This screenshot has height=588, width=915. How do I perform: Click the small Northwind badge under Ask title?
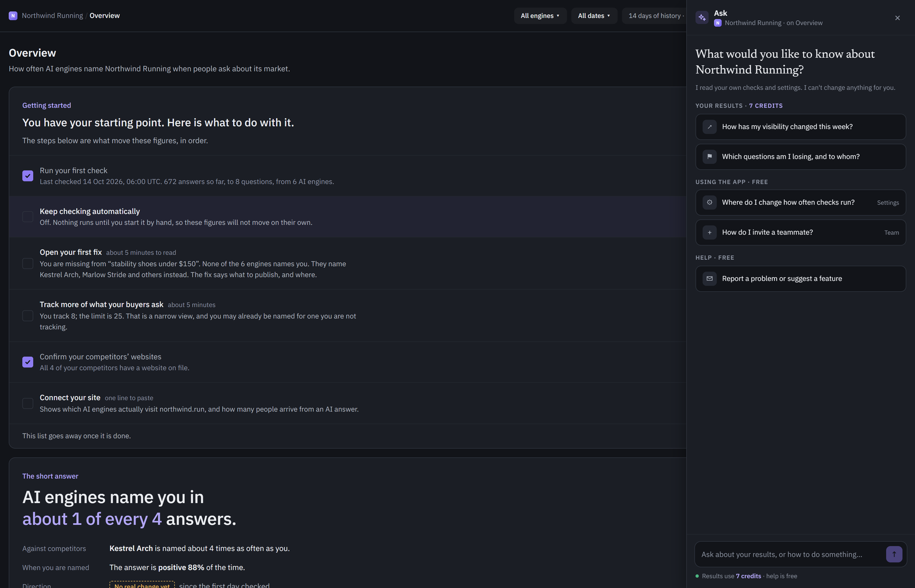718,23
